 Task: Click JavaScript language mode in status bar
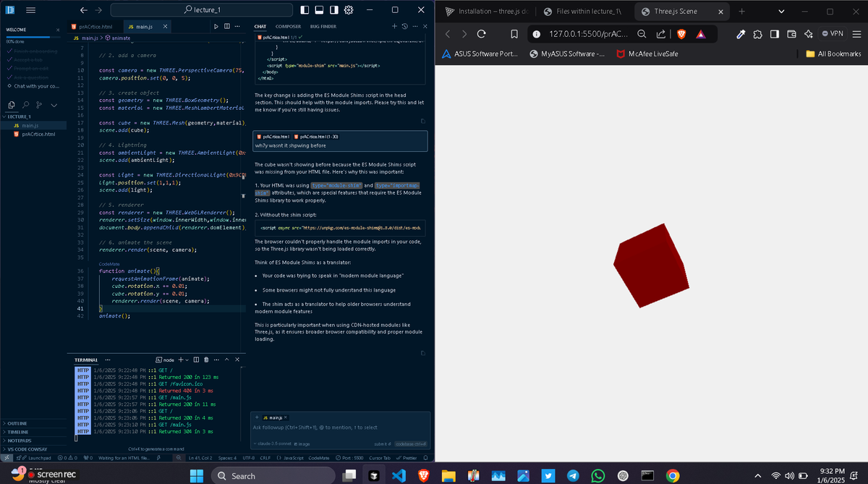290,457
